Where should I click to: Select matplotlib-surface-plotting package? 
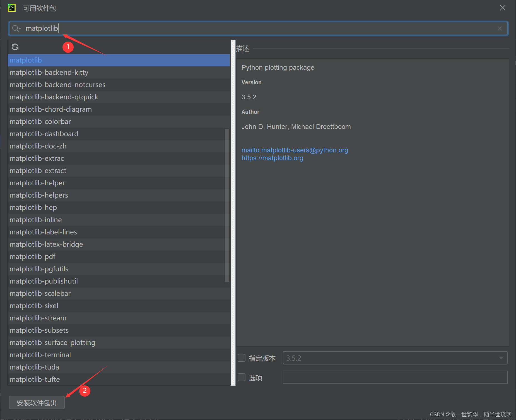[119, 343]
